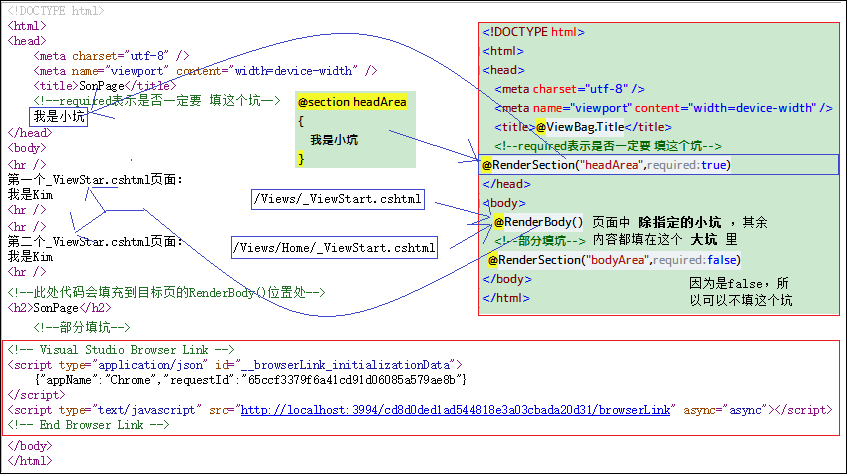Click the standalone </script> closing tag
Viewport: 847px width, 474px height.
[x=36, y=395]
